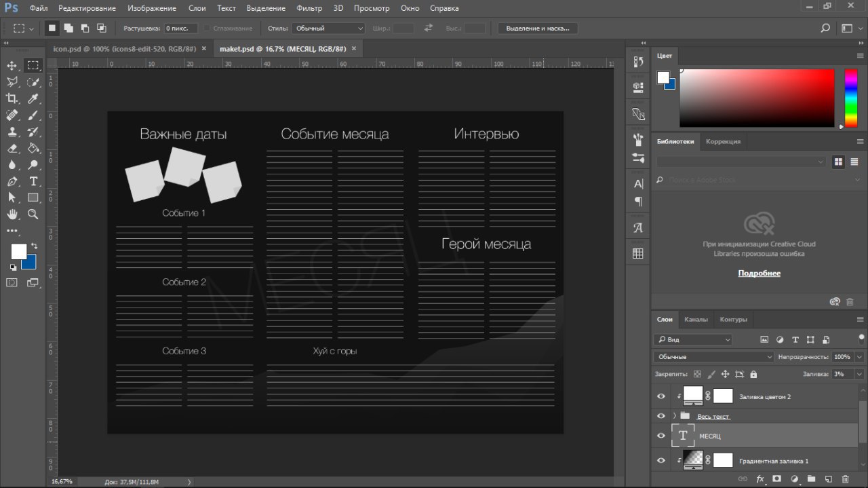Open the Подробнее link in Libraries
The image size is (868, 488).
pyautogui.click(x=759, y=274)
